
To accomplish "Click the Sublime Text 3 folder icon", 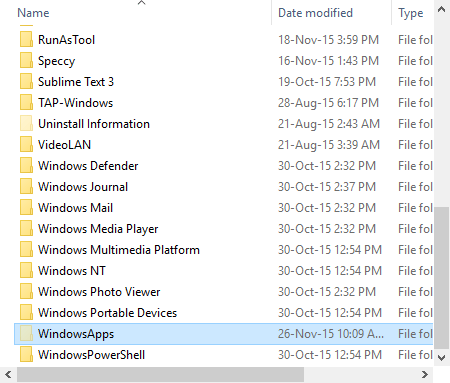I will 26,82.
